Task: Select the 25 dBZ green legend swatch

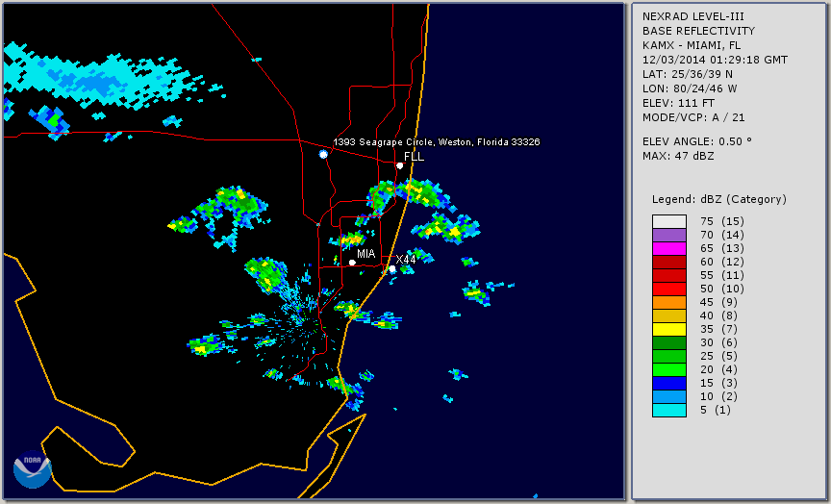Action: (669, 356)
